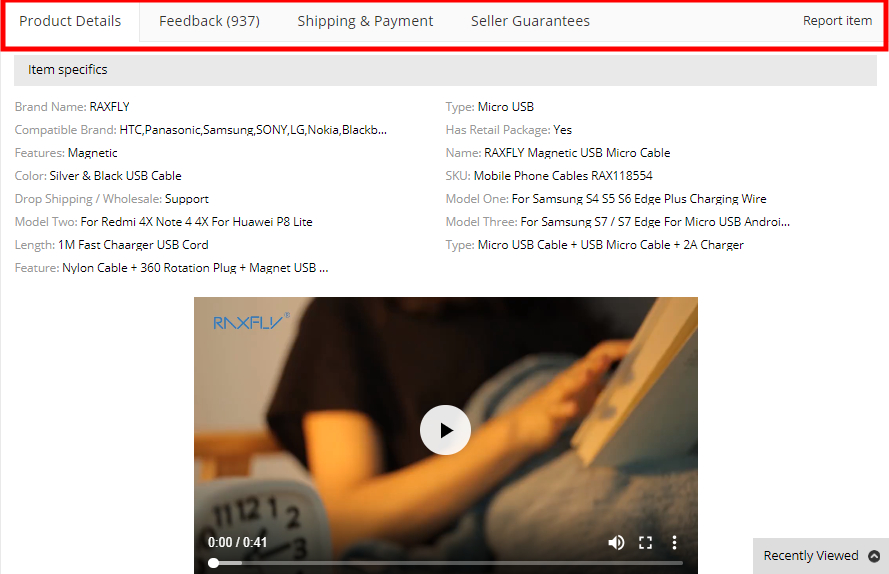Click the video progress bar track

click(446, 563)
